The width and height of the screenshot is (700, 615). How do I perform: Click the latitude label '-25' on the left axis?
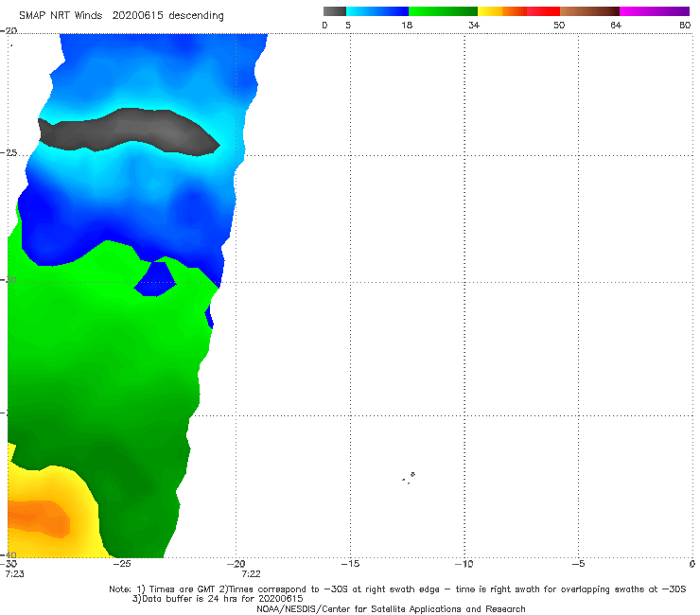[x=9, y=152]
